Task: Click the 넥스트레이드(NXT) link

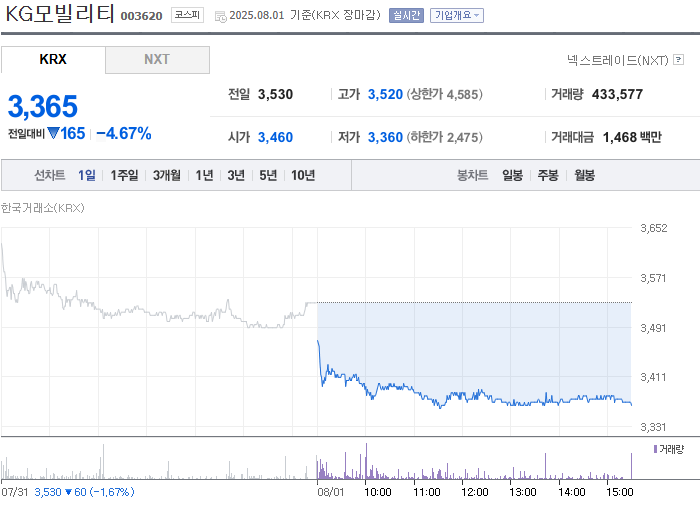Action: point(617,60)
